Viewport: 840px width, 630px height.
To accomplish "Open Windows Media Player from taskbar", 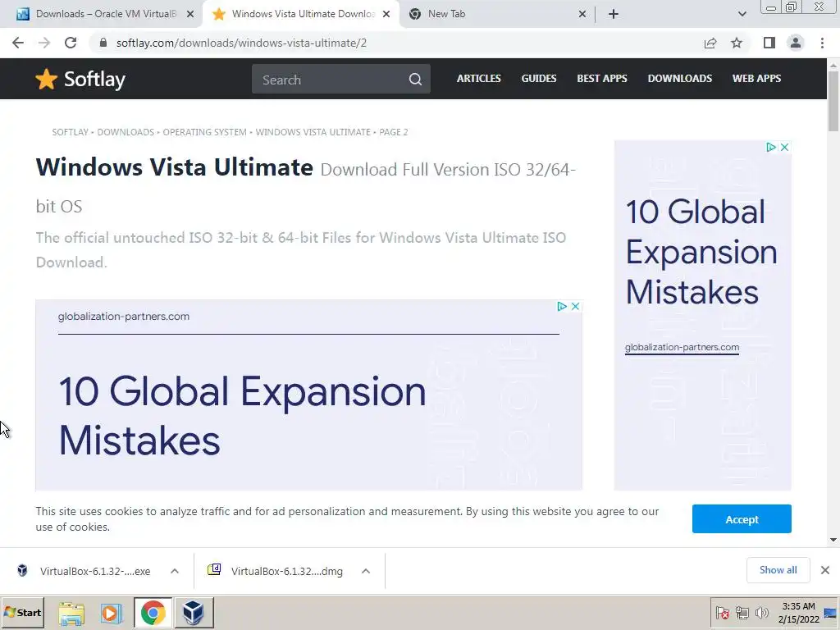I will (x=112, y=613).
